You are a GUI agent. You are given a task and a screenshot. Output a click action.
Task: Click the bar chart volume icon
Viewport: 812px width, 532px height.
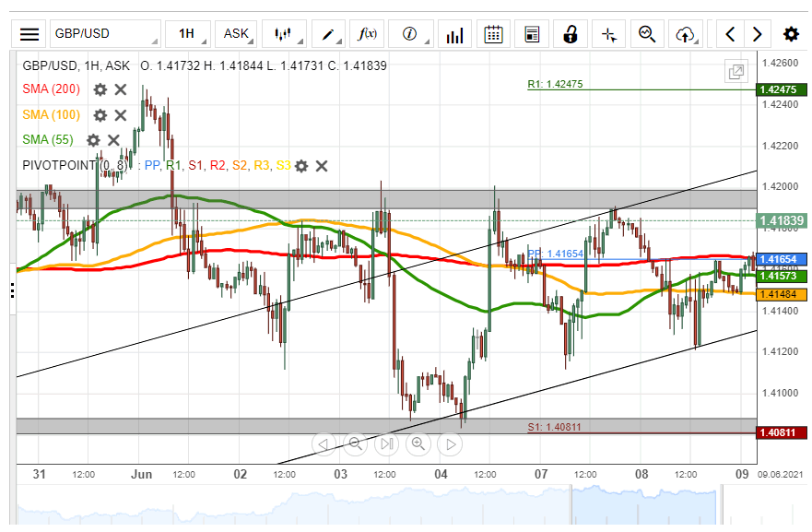pos(454,34)
